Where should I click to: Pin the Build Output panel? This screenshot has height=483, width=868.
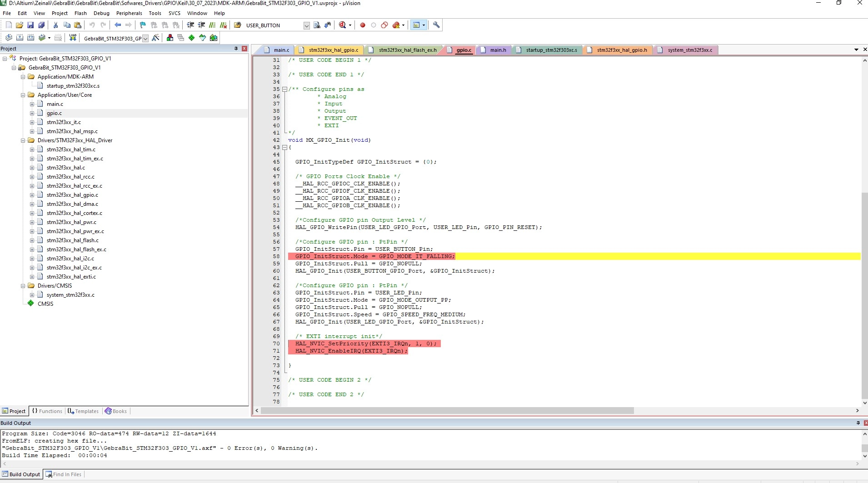tap(858, 423)
